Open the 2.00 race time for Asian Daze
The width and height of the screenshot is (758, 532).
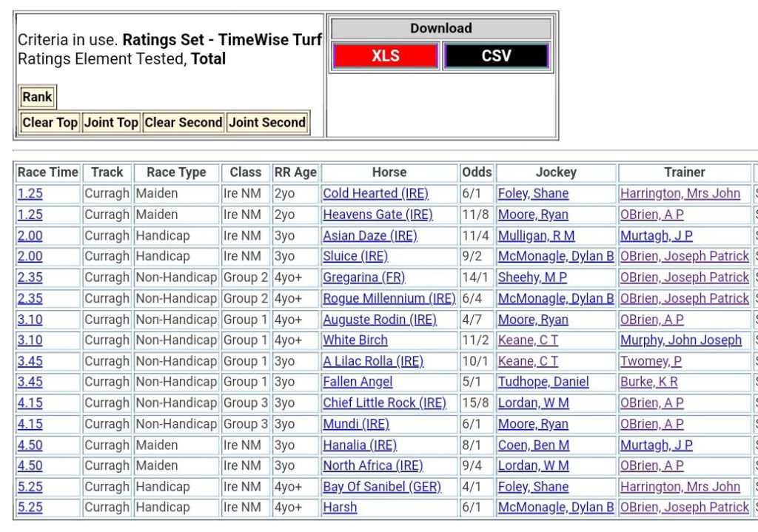30,236
